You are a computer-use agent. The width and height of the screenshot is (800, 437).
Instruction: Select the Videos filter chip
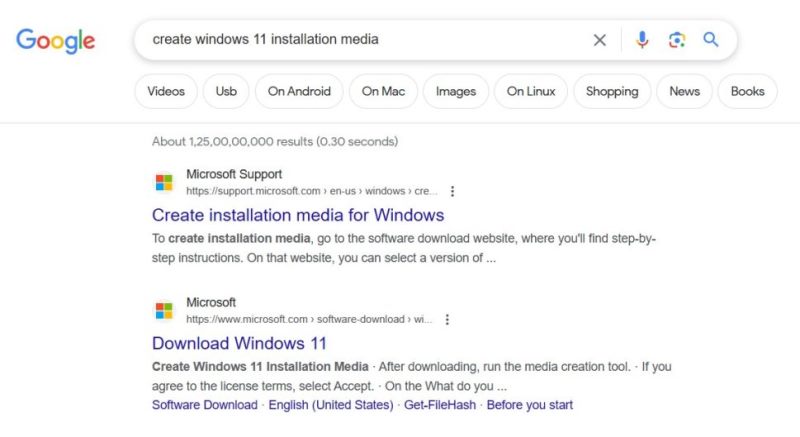pyautogui.click(x=166, y=91)
